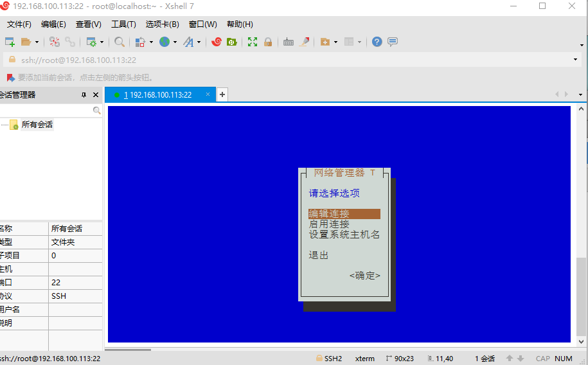This screenshot has height=365, width=588.
Task: Open the 帮助(H) menu
Action: (x=240, y=24)
